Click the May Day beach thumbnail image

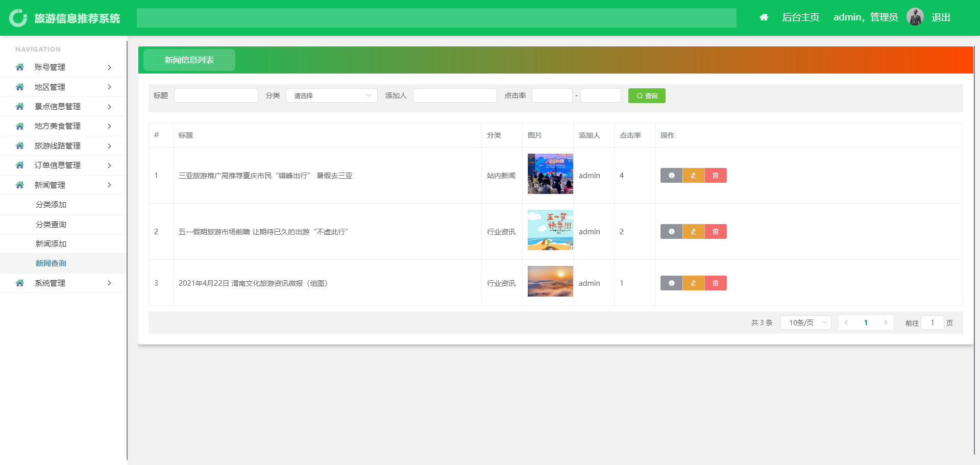(x=550, y=230)
